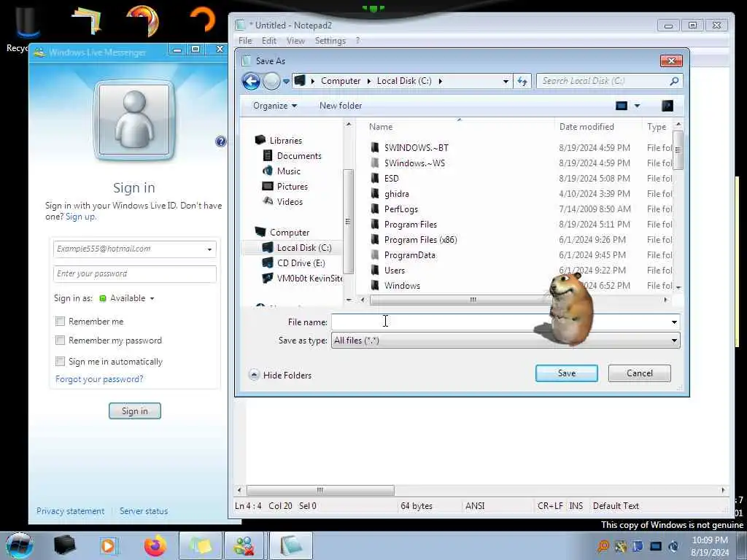Open the Notepad2 Settings menu
This screenshot has height=560, width=747.
pyautogui.click(x=330, y=41)
